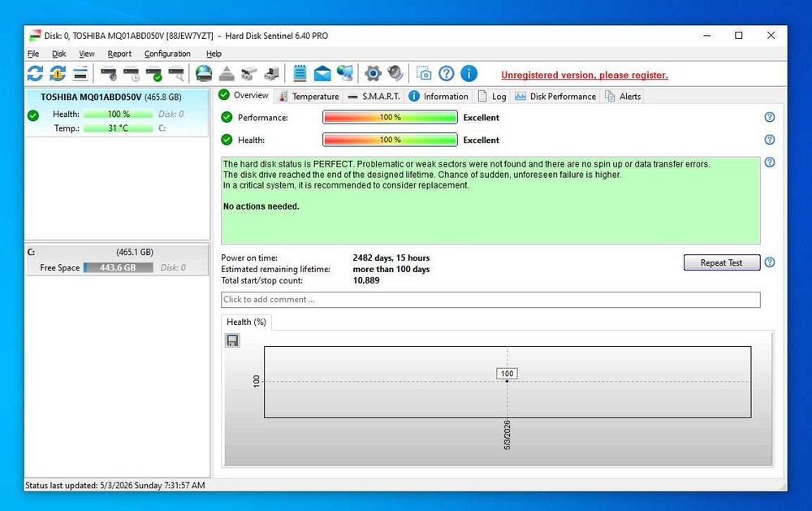Viewport: 812px width, 511px height.
Task: Click the globe over disk toolbar icon
Action: [204, 74]
